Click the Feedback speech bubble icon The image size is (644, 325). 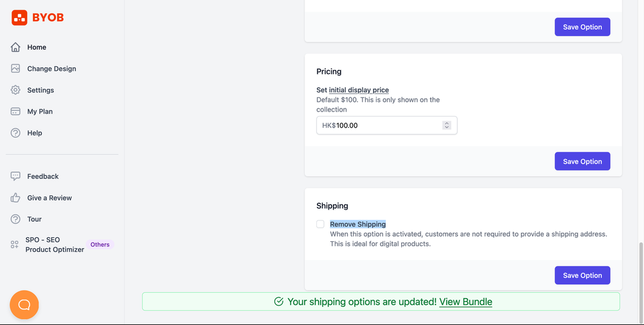(15, 176)
